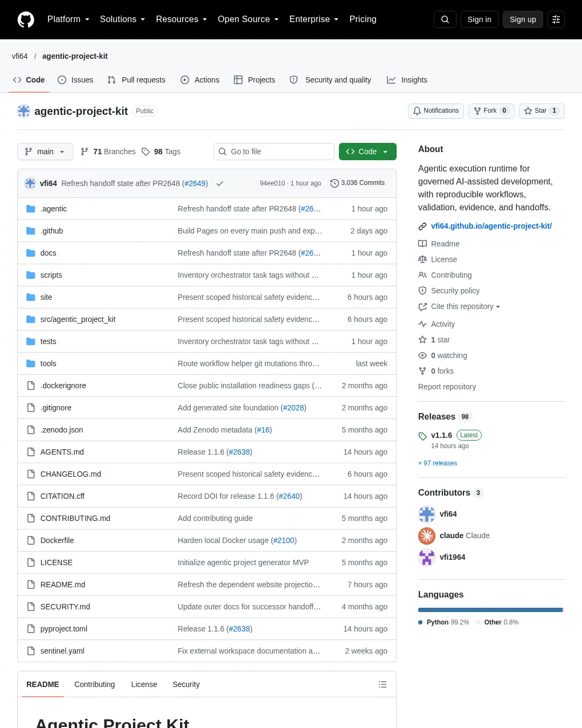The width and height of the screenshot is (582, 728).
Task: Open the Security and quality tab
Action: point(330,80)
